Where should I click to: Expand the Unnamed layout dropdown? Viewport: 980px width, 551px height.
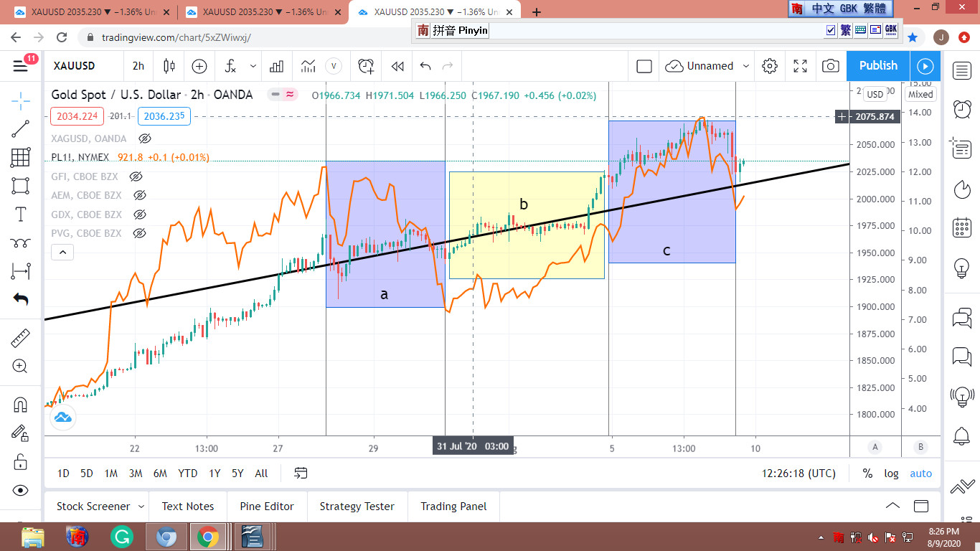click(x=746, y=66)
